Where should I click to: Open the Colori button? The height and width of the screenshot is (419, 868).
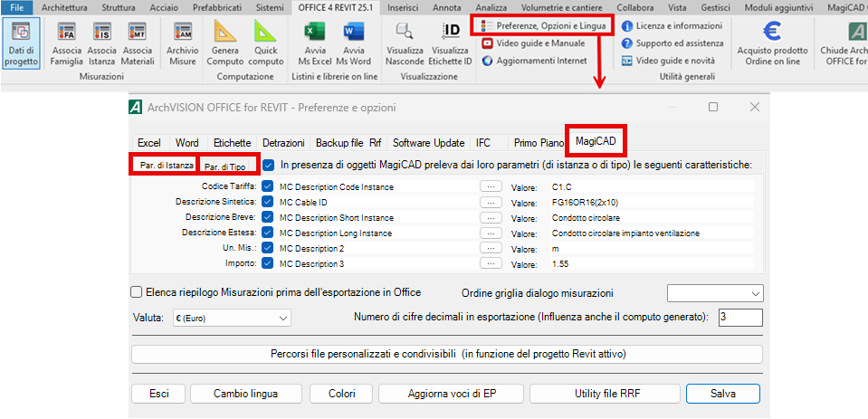click(x=341, y=394)
